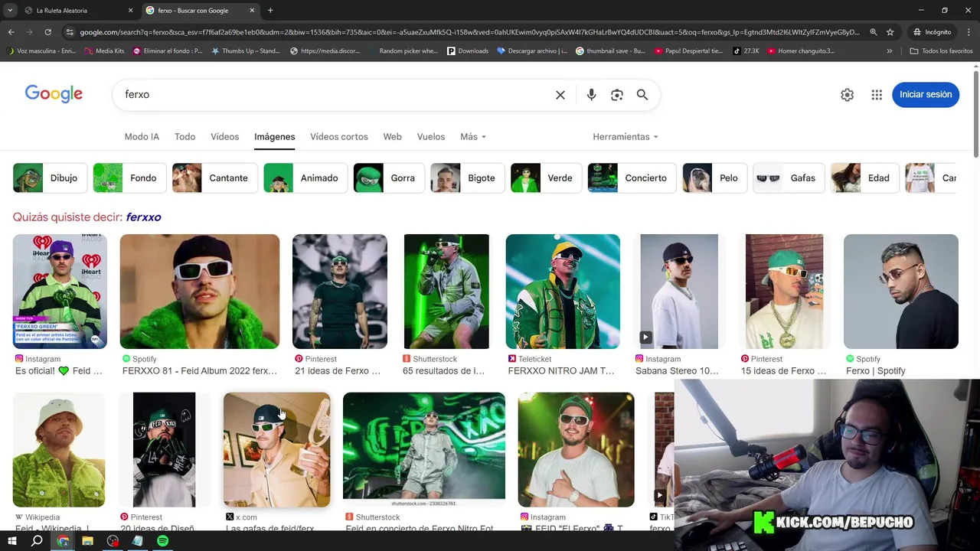Click the address bar URL
980x551 pixels.
pyautogui.click(x=469, y=32)
